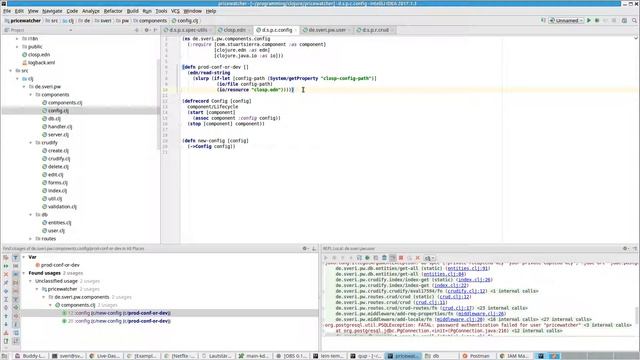Select validation.clj in the project tree
Image resolution: width=640 pixels, height=360 pixels.
click(62, 207)
